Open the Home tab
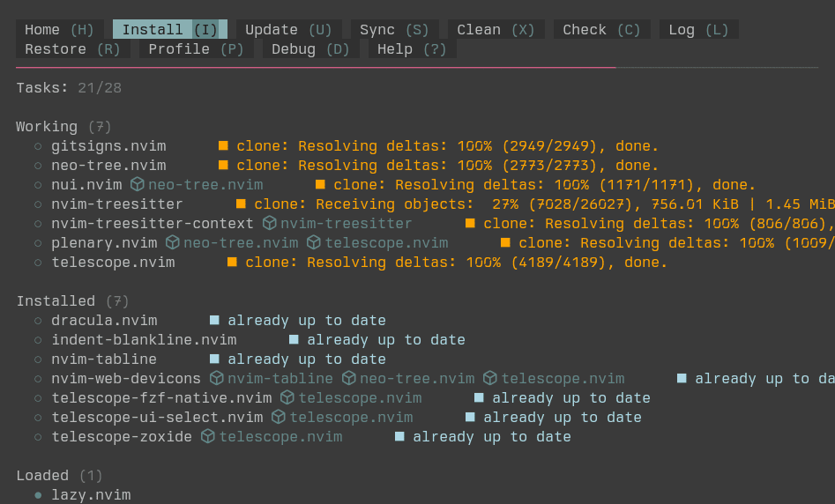The height and width of the screenshot is (504, 835). pos(59,30)
